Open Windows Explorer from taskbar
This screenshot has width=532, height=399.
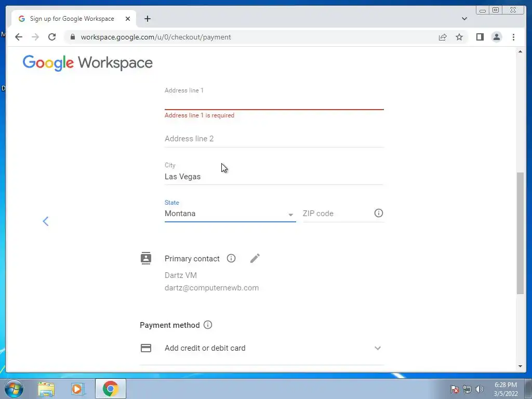point(46,389)
